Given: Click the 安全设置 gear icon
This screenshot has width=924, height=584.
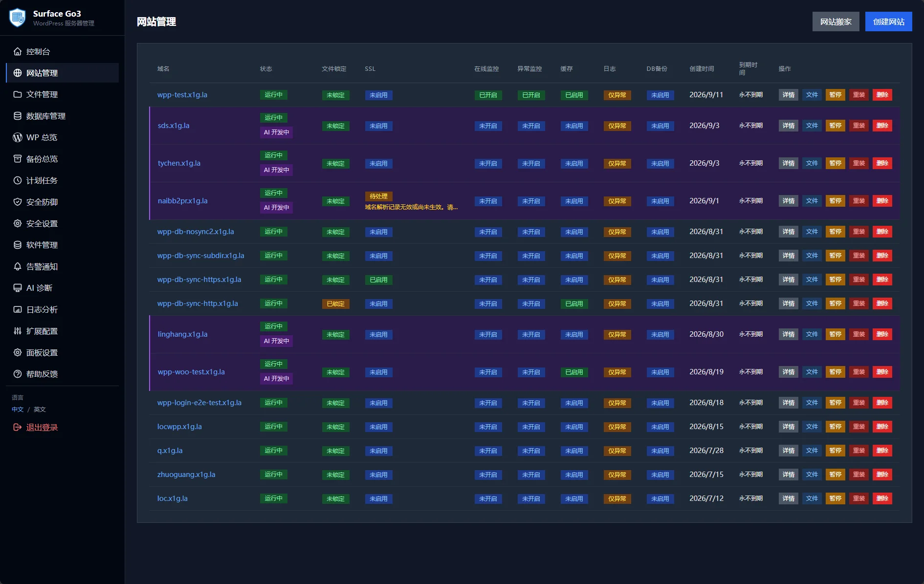Looking at the screenshot, I should [18, 223].
